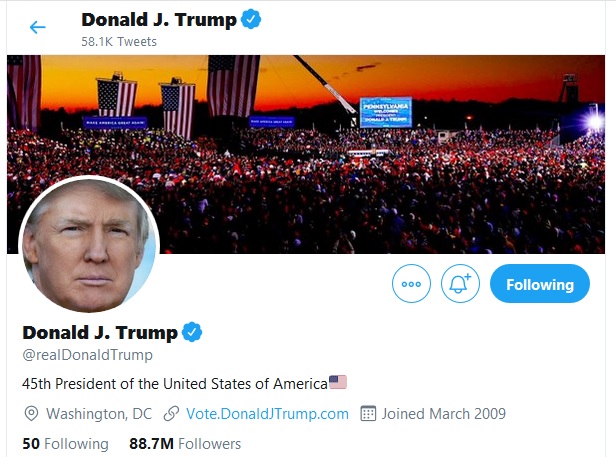The height and width of the screenshot is (457, 616).
Task: Click the back arrow icon
Action: click(38, 27)
